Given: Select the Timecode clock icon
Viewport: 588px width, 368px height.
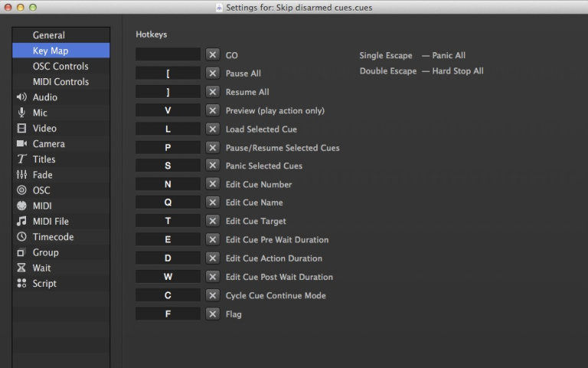Looking at the screenshot, I should tap(21, 237).
